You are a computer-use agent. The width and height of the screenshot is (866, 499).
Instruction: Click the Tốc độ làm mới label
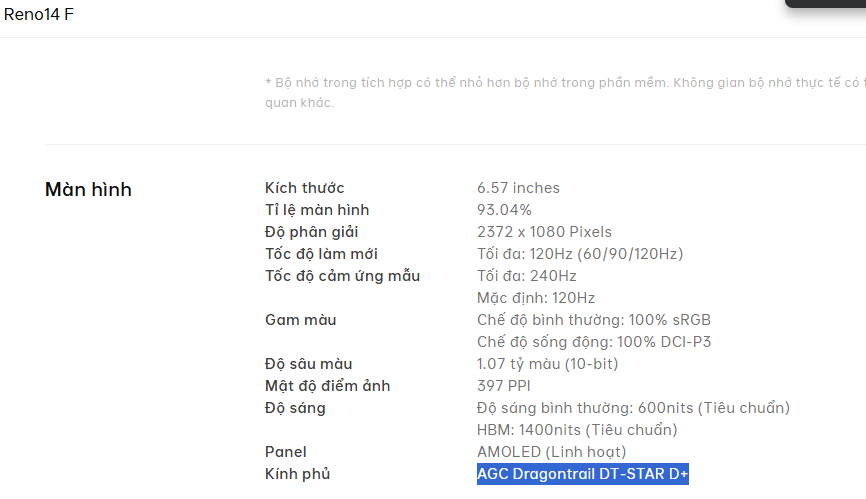coord(321,254)
